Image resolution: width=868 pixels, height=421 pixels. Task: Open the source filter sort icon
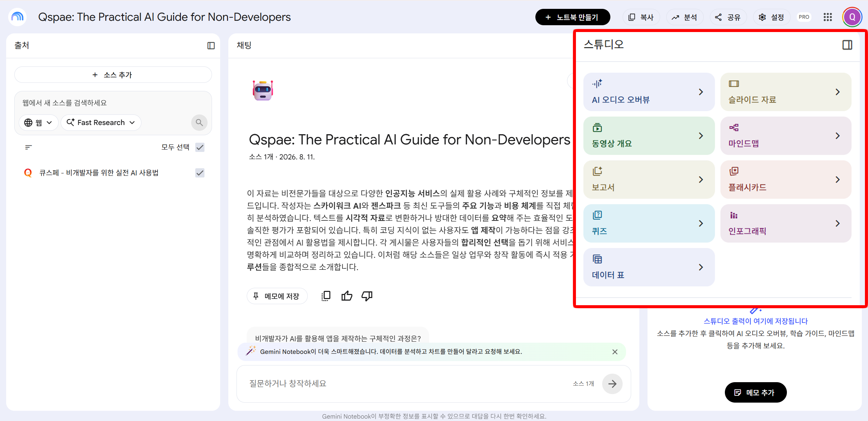pyautogui.click(x=29, y=147)
